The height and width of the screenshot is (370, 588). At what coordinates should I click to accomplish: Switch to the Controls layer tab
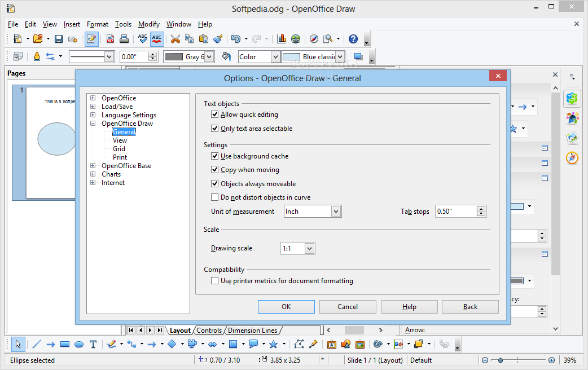point(209,331)
